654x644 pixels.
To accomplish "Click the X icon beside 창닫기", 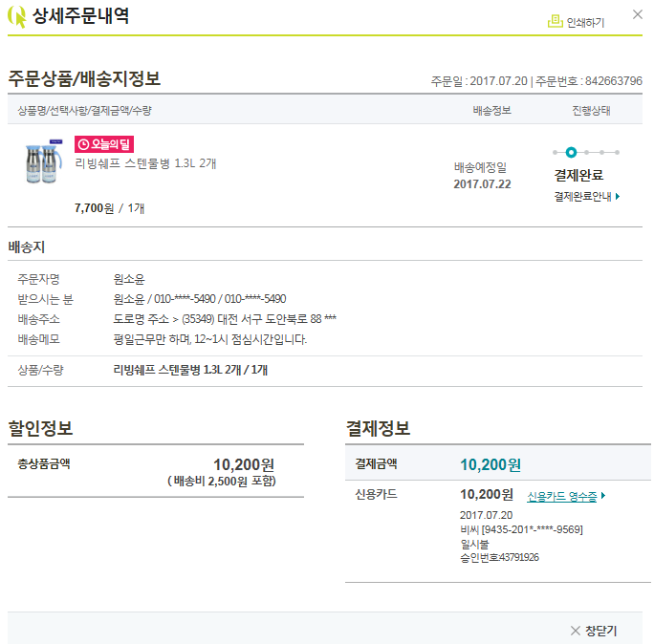I will (x=575, y=631).
